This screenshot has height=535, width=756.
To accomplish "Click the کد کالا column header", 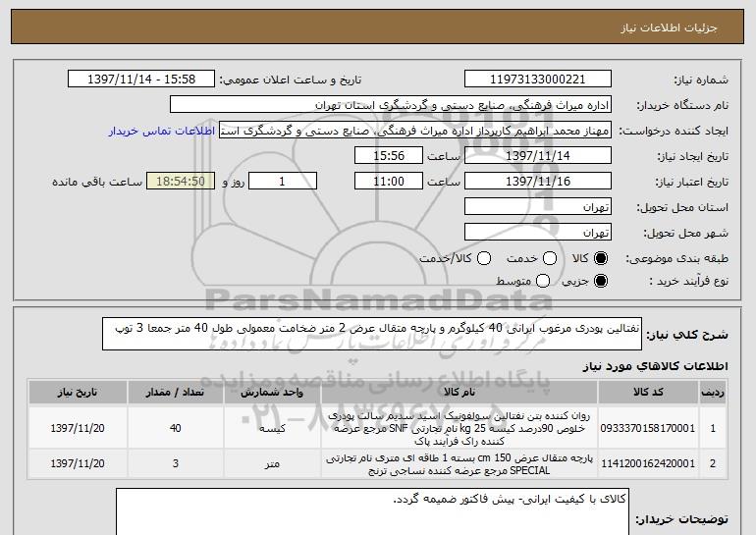I will 648,393.
